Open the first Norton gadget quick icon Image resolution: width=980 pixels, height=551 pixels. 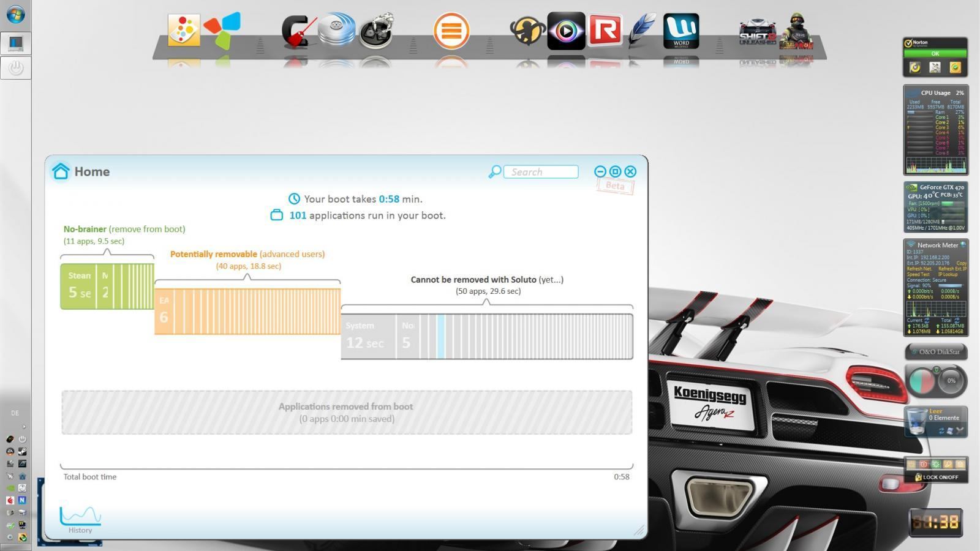pyautogui.click(x=915, y=67)
